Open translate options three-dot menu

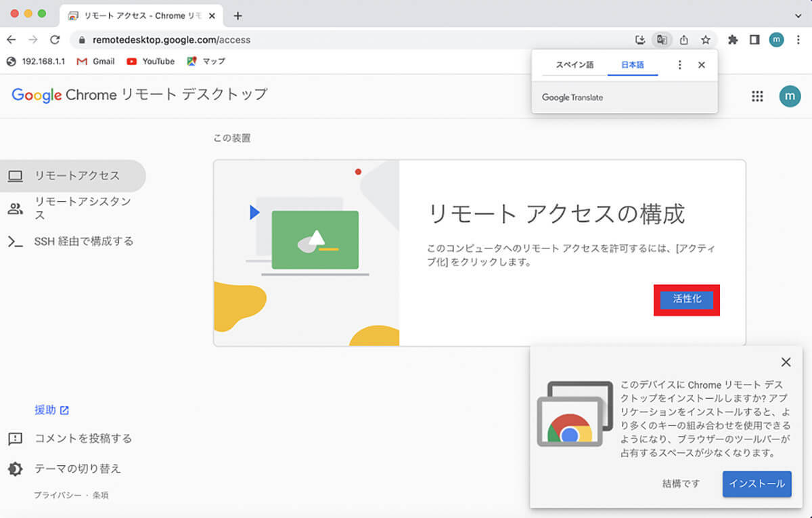(x=680, y=65)
